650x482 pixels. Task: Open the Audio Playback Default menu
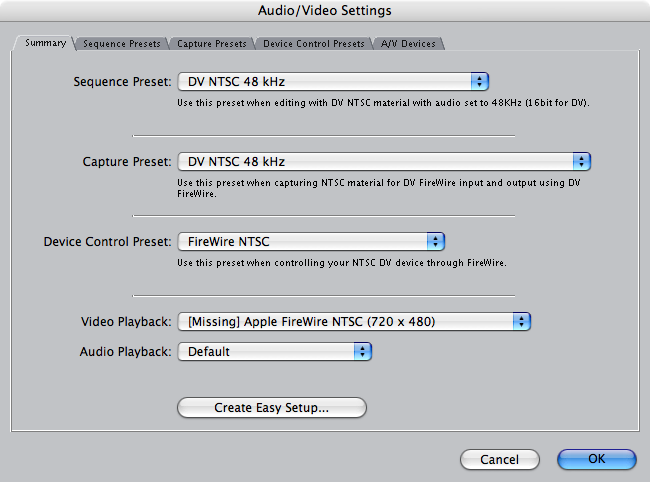275,351
